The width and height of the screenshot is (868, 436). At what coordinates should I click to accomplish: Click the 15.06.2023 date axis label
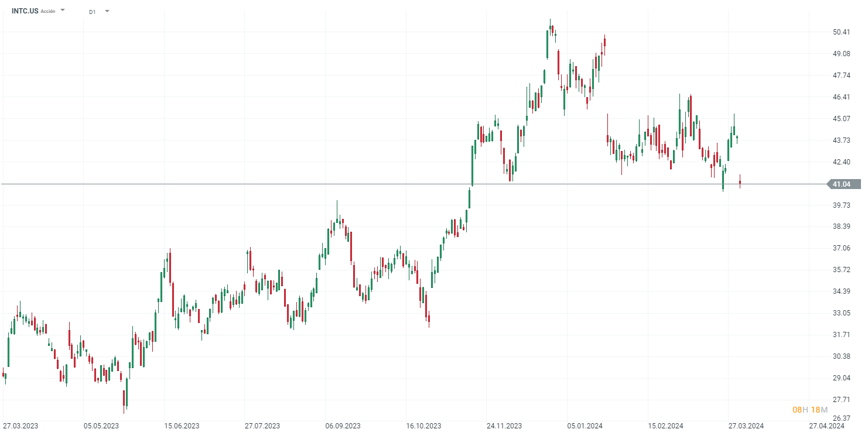(182, 426)
